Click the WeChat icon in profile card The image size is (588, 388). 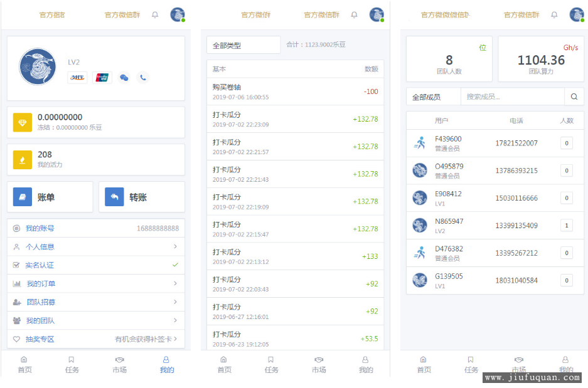[x=124, y=78]
